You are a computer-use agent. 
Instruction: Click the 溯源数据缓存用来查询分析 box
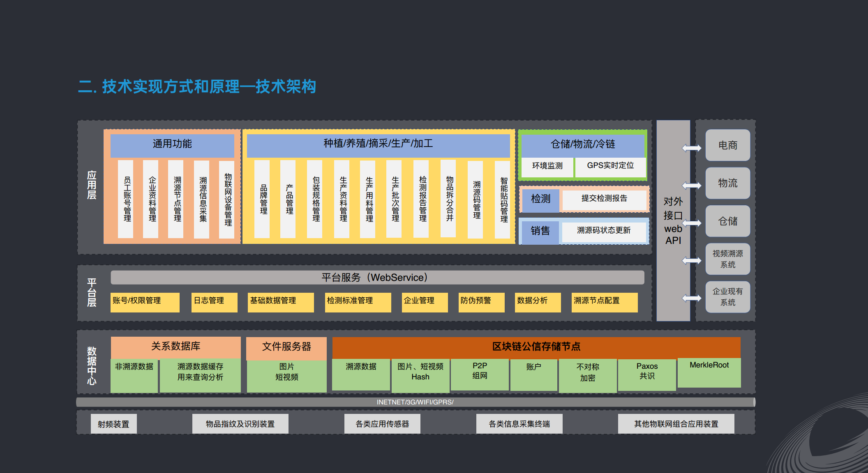200,375
